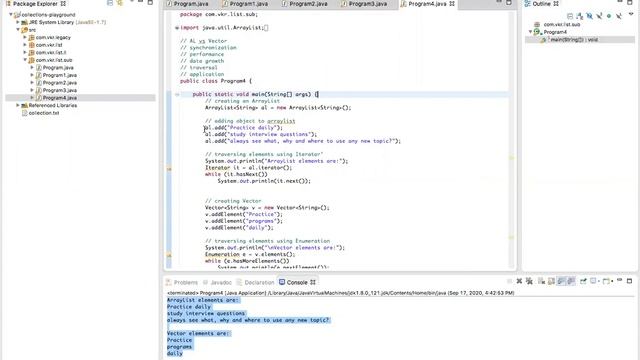Expand the com.vkr.legacy package
The height and width of the screenshot is (360, 640).
pos(25,37)
